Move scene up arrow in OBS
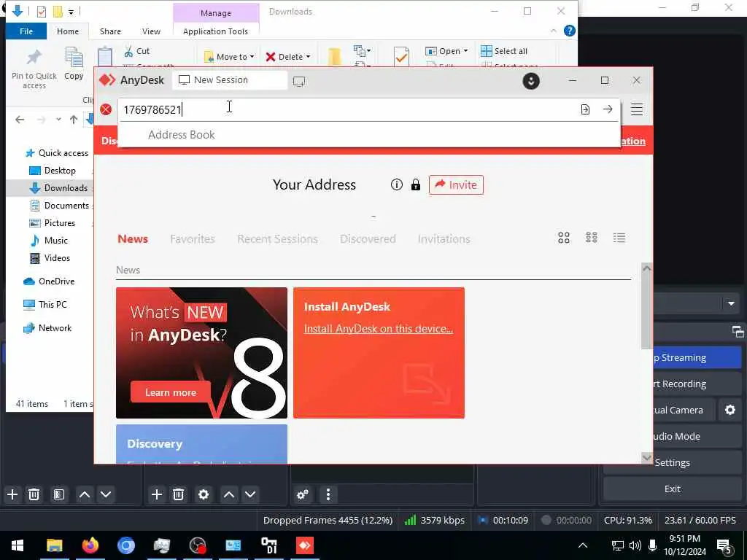747x560 pixels. pos(85,495)
